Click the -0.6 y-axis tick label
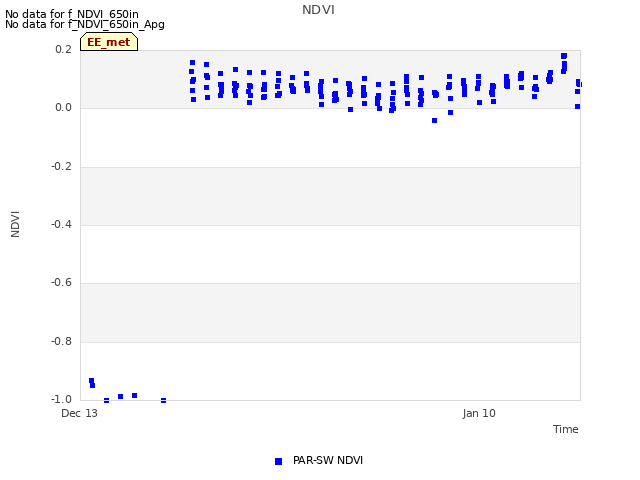The height and width of the screenshot is (480, 640). 61,282
